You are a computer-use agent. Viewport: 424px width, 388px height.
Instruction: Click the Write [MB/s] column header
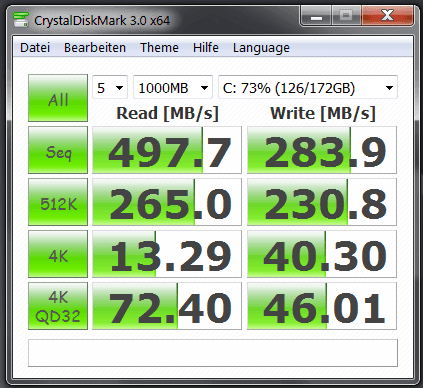[x=323, y=113]
